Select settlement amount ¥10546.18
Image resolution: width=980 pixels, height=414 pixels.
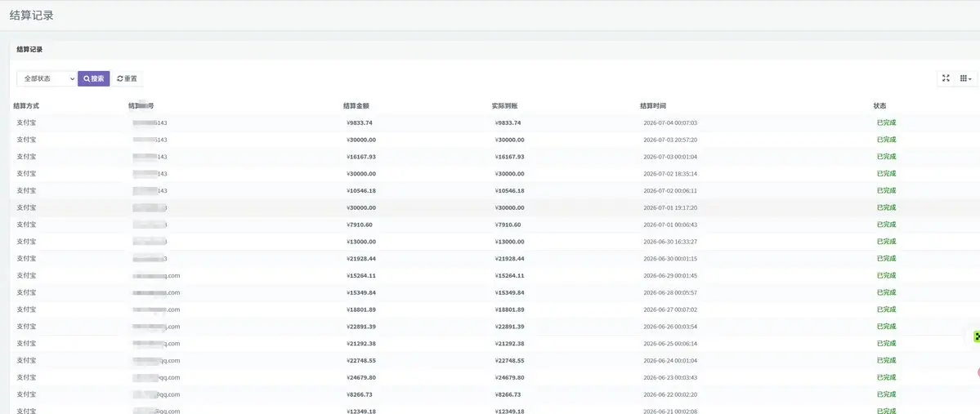pyautogui.click(x=361, y=190)
